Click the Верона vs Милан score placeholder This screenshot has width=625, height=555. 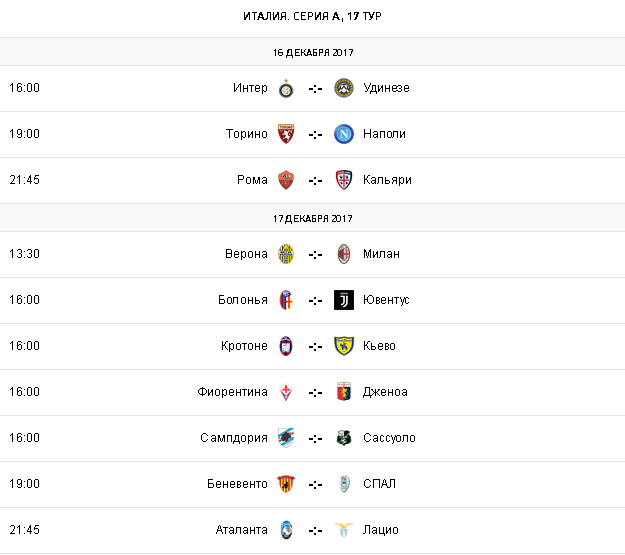[315, 254]
